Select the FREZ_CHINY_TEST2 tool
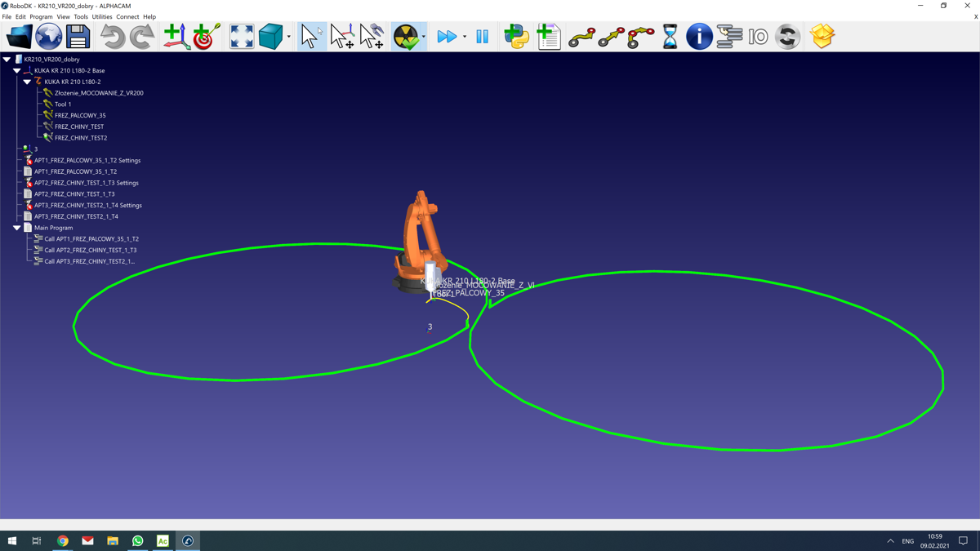This screenshot has height=551, width=980. [x=80, y=138]
